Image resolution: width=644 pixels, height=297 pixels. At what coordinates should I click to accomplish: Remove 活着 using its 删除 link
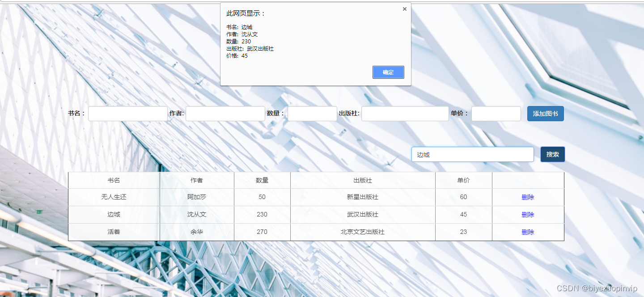tap(528, 232)
